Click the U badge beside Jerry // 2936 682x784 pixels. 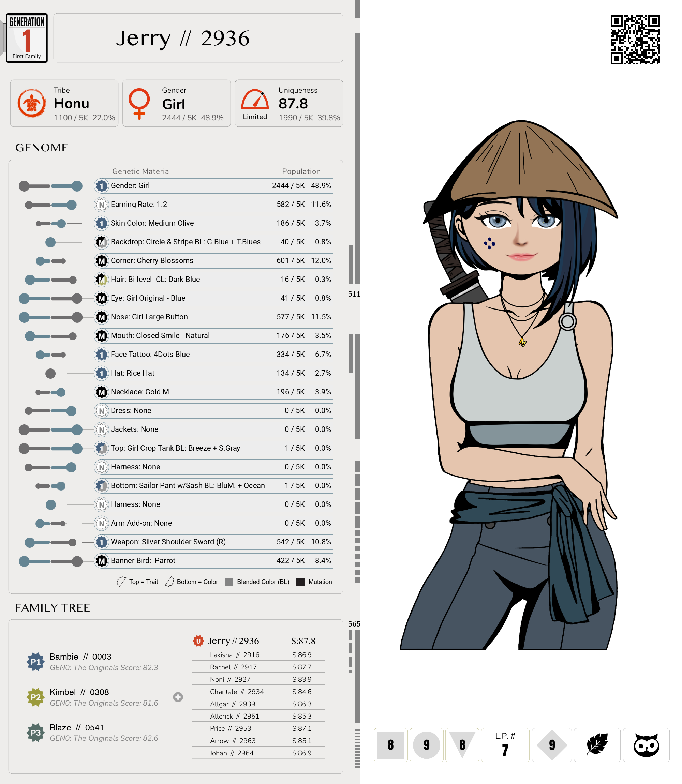pos(198,641)
